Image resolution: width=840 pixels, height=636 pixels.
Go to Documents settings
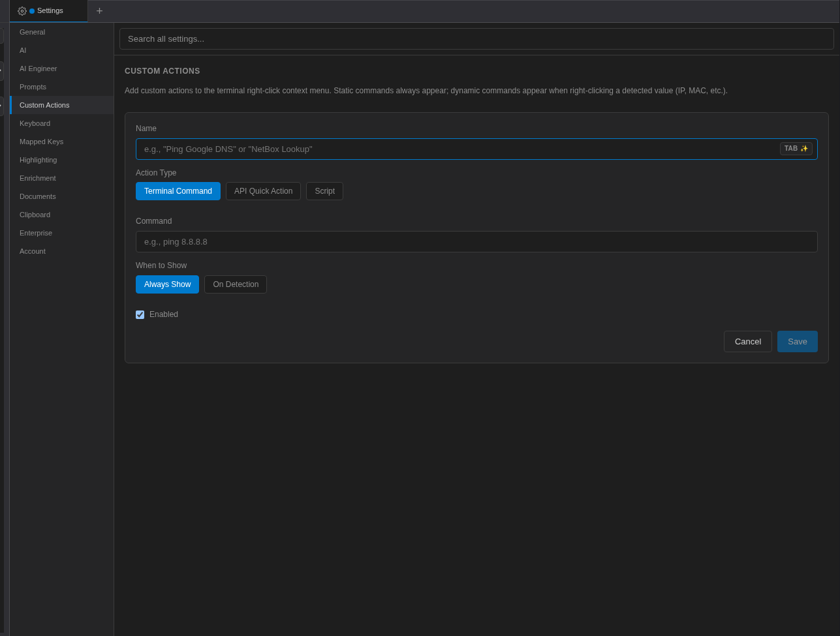62,196
